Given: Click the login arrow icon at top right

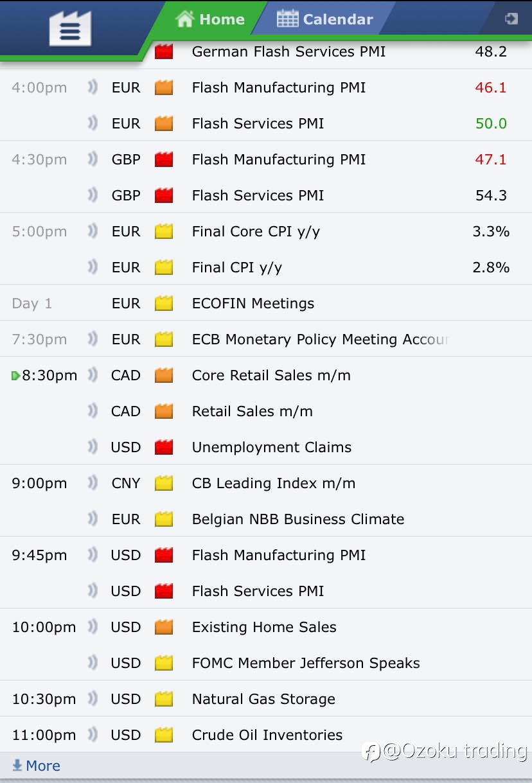Looking at the screenshot, I should (511, 19).
